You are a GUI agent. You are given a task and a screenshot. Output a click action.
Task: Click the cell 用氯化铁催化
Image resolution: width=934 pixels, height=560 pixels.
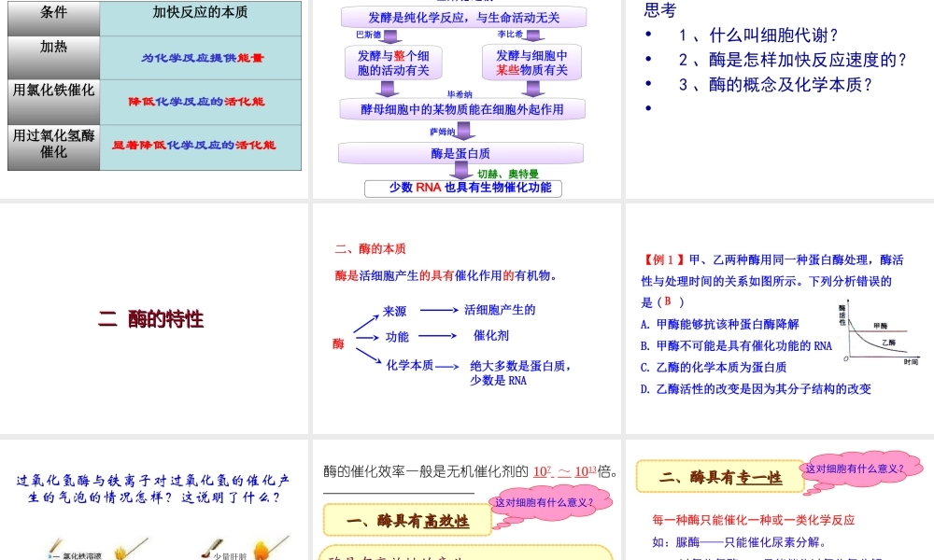(x=53, y=102)
